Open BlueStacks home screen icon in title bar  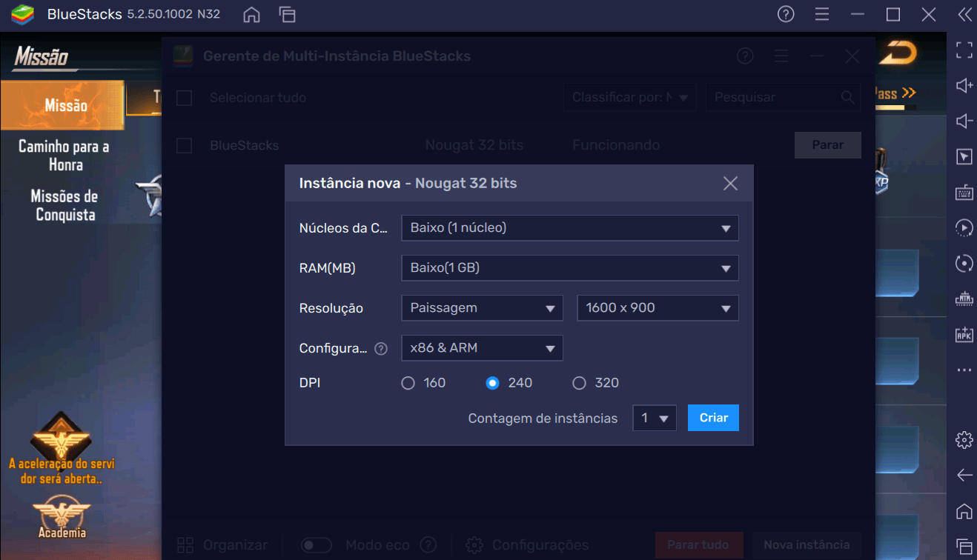click(x=251, y=14)
